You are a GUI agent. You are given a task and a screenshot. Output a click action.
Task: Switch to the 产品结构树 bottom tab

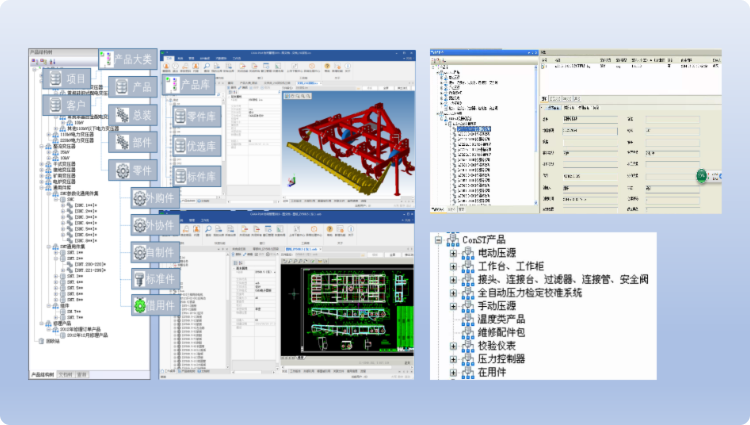point(40,374)
